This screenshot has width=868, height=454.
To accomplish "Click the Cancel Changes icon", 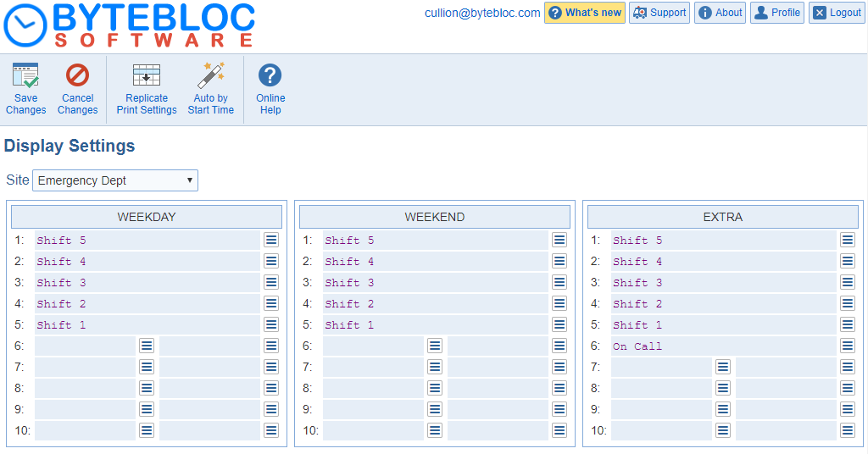I will pos(77,75).
